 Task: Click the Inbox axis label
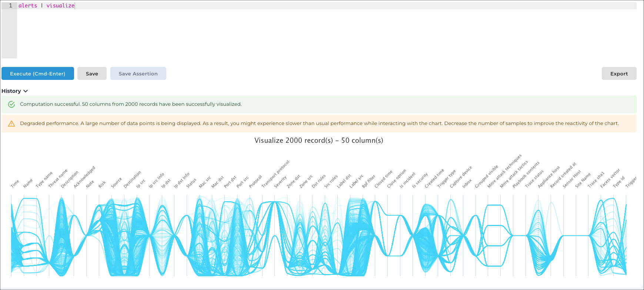coord(467,183)
